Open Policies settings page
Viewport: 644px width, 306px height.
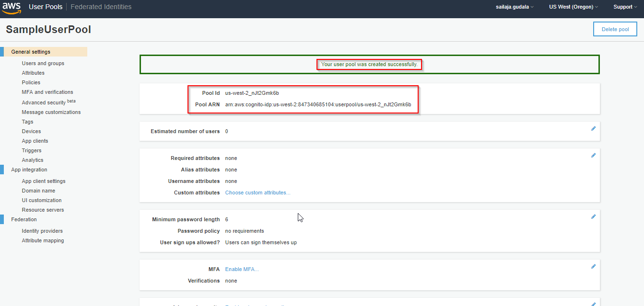31,82
